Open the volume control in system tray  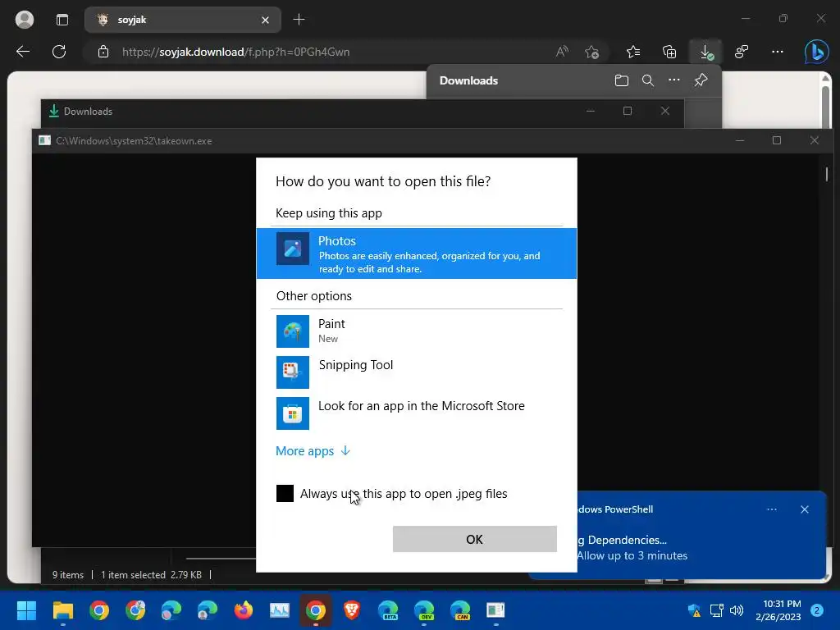737,610
